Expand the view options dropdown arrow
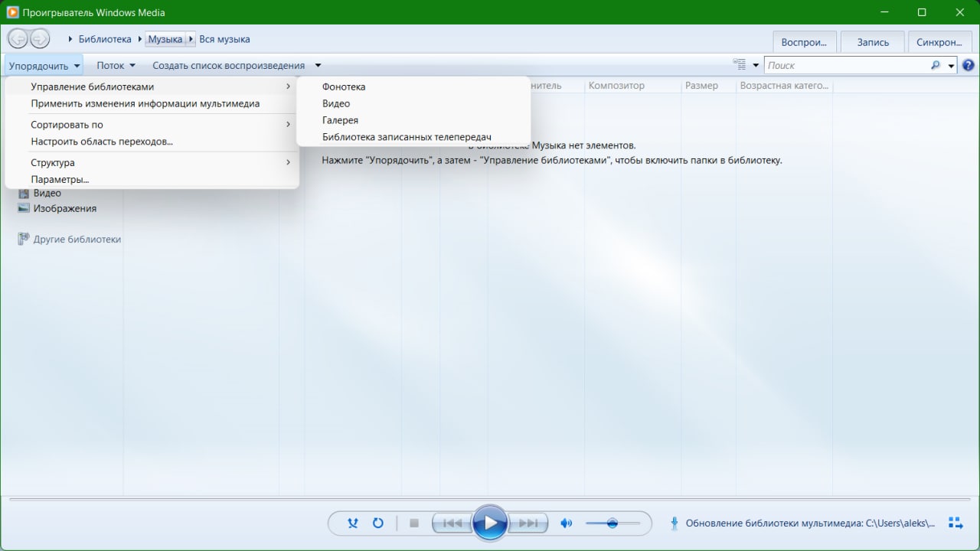Screen dimensions: 980x551 click(756, 66)
